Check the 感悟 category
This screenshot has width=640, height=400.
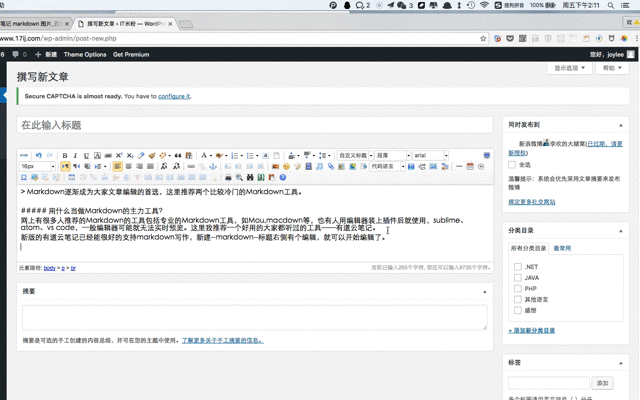[518, 310]
